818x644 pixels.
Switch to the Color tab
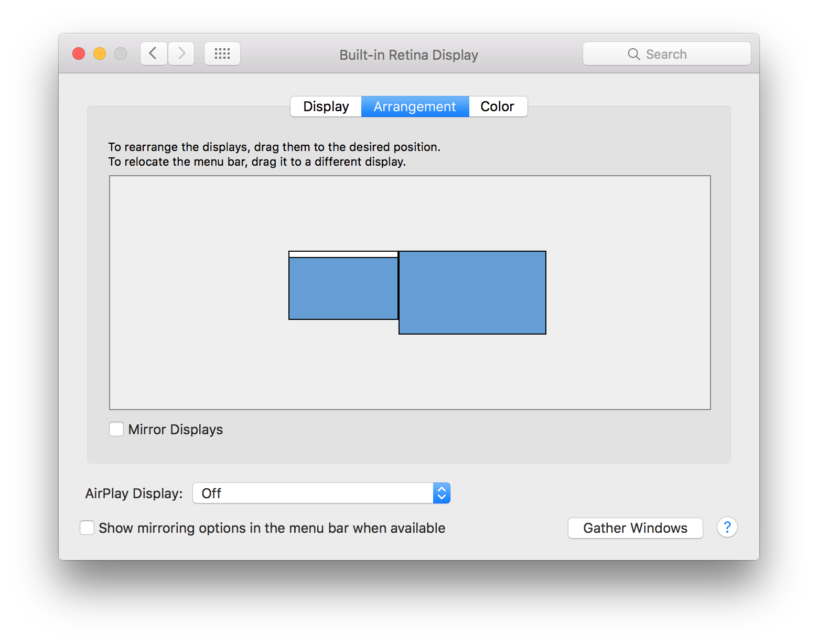point(497,106)
